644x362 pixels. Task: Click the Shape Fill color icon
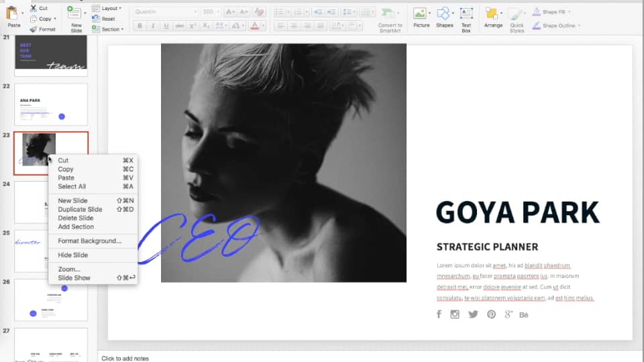536,12
